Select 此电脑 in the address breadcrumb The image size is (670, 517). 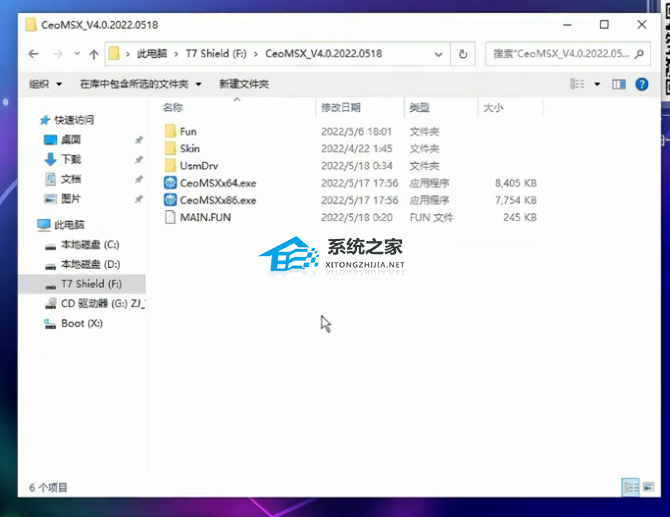point(152,53)
